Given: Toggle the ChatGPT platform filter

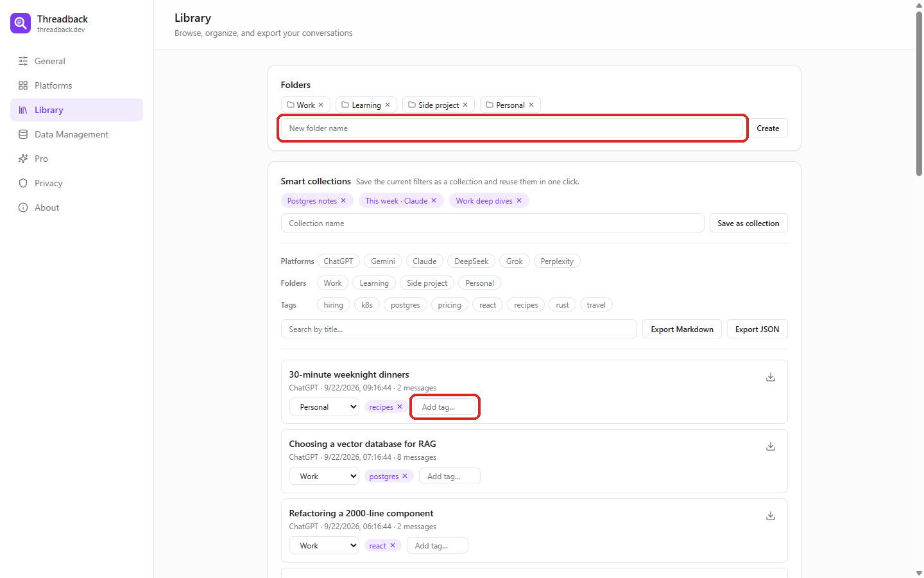Looking at the screenshot, I should 338,261.
